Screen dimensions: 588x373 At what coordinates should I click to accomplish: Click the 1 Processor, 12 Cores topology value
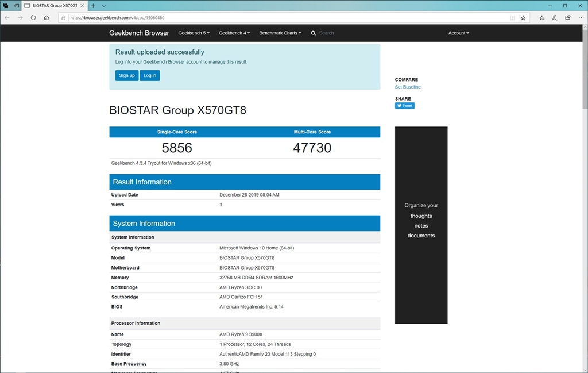pyautogui.click(x=255, y=344)
